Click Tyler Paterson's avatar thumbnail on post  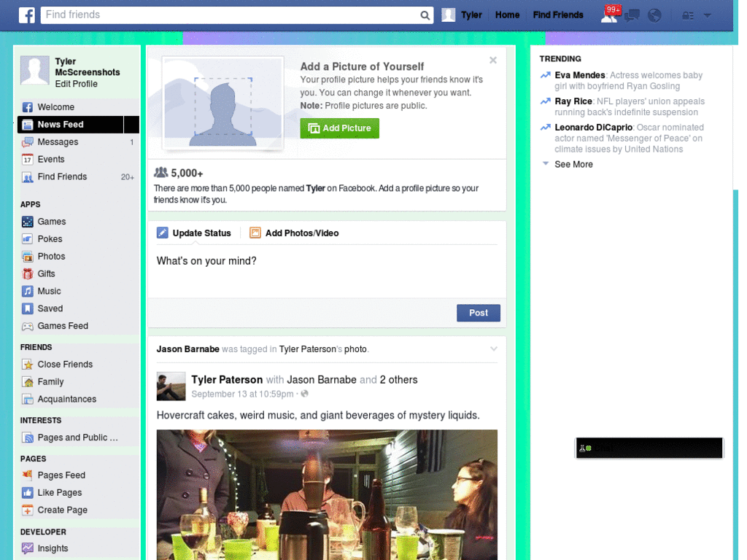click(x=171, y=386)
